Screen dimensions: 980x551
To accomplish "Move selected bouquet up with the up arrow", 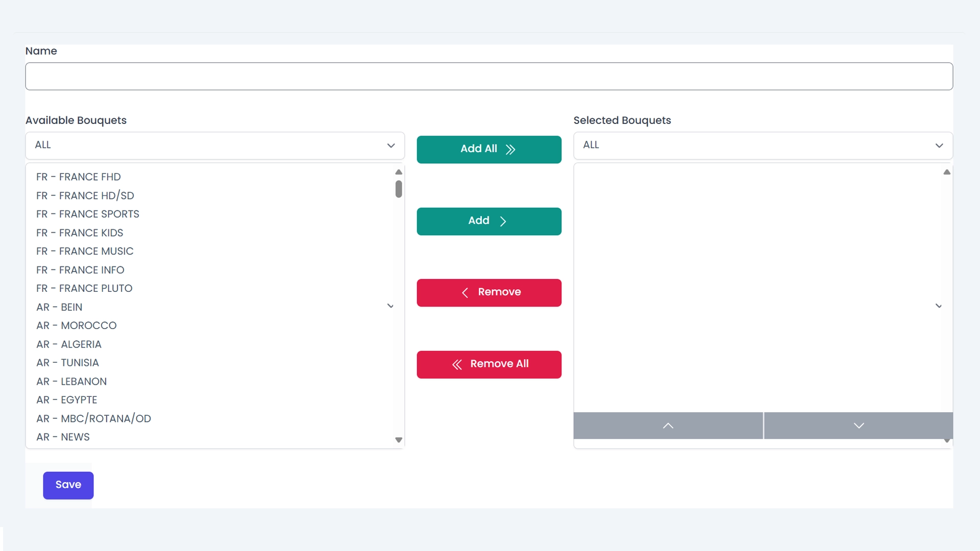I will pyautogui.click(x=668, y=425).
